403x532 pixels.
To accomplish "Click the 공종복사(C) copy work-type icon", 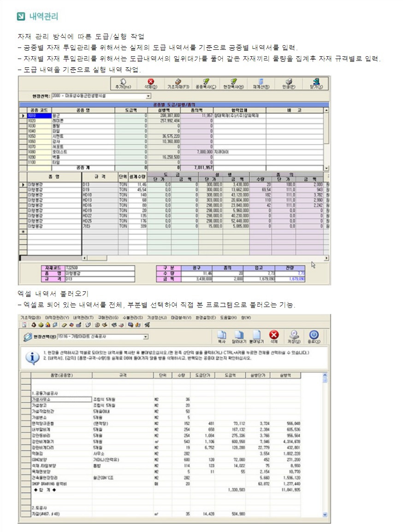I will click(x=206, y=83).
